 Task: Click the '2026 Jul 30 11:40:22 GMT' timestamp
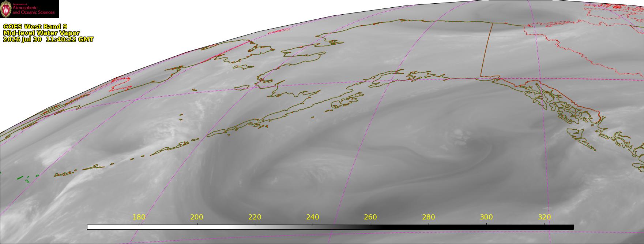point(48,40)
